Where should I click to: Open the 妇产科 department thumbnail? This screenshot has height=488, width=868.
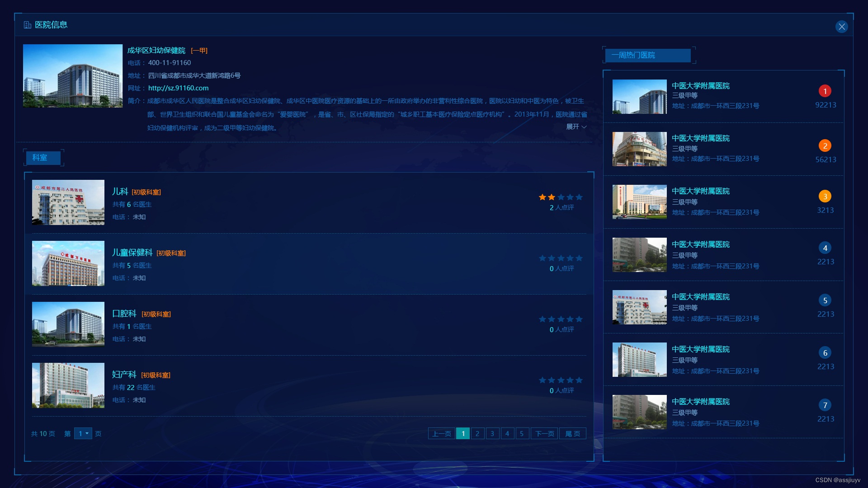tap(68, 385)
